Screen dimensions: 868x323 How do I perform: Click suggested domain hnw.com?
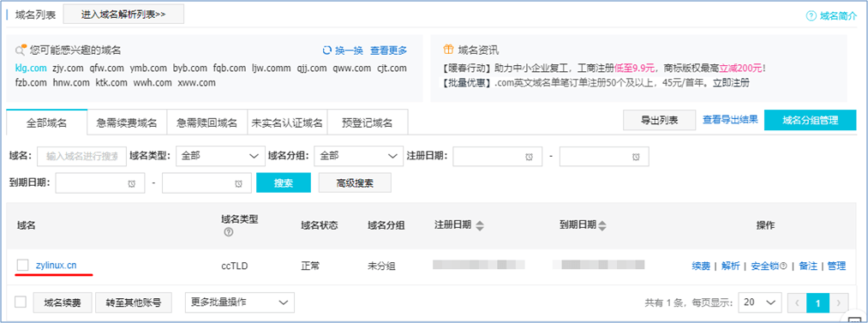click(x=71, y=83)
